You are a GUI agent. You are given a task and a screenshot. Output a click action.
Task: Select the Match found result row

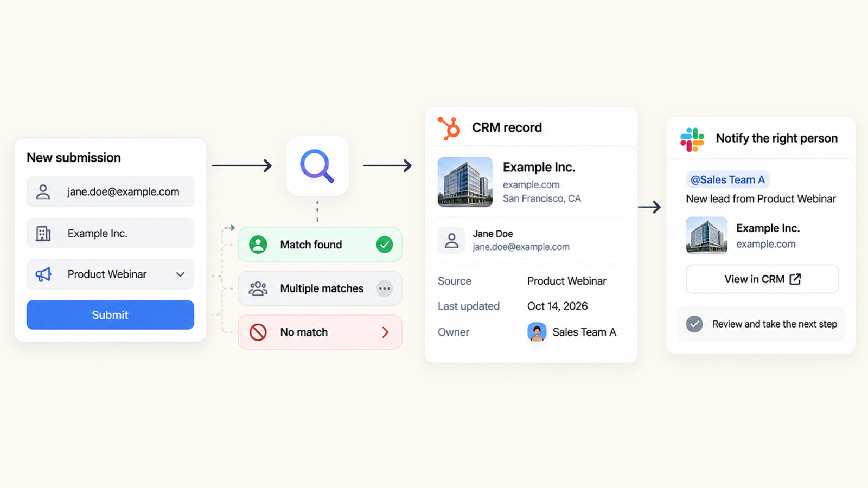(x=320, y=245)
